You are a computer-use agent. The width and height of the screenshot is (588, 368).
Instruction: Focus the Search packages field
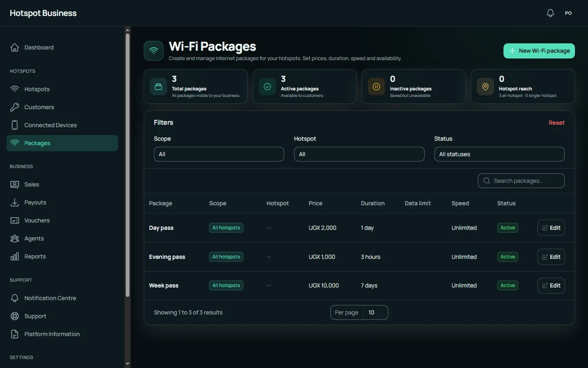pyautogui.click(x=521, y=181)
